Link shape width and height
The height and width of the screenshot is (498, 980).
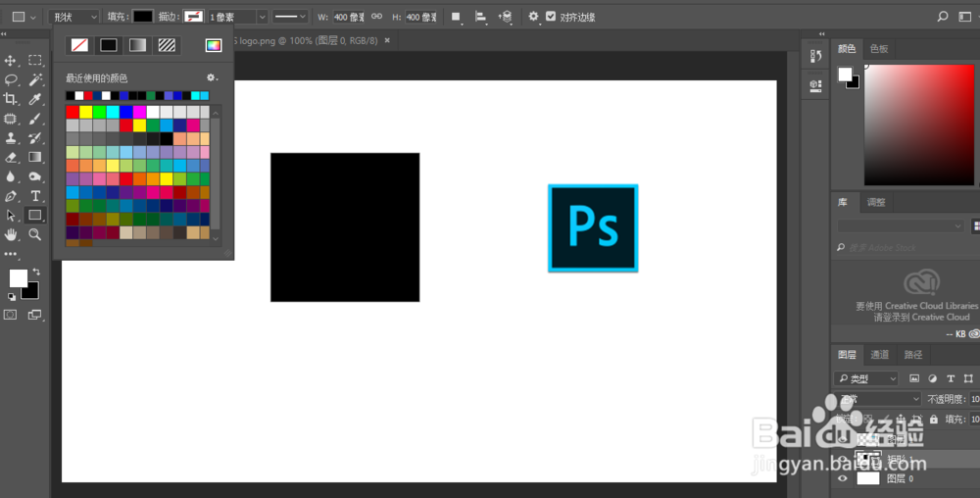point(376,17)
